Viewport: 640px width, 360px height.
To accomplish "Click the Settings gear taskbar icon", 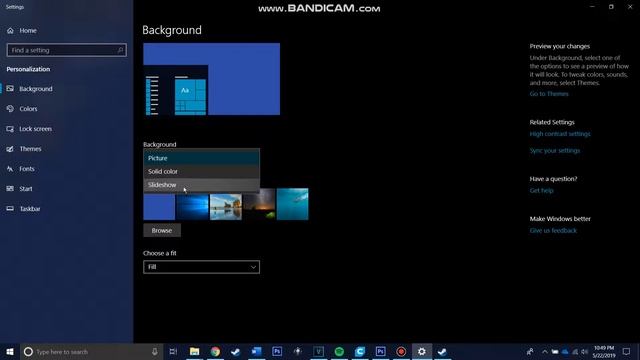I will tap(422, 351).
